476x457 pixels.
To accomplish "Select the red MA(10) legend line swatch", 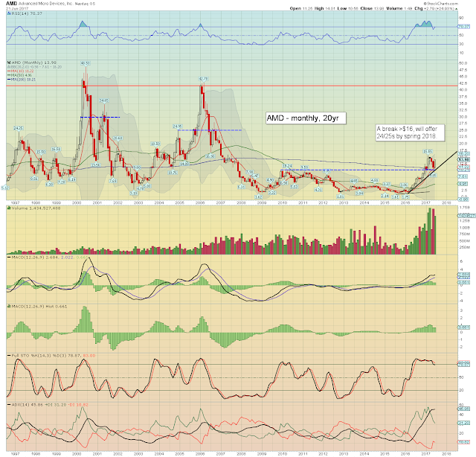I will tap(9, 71).
